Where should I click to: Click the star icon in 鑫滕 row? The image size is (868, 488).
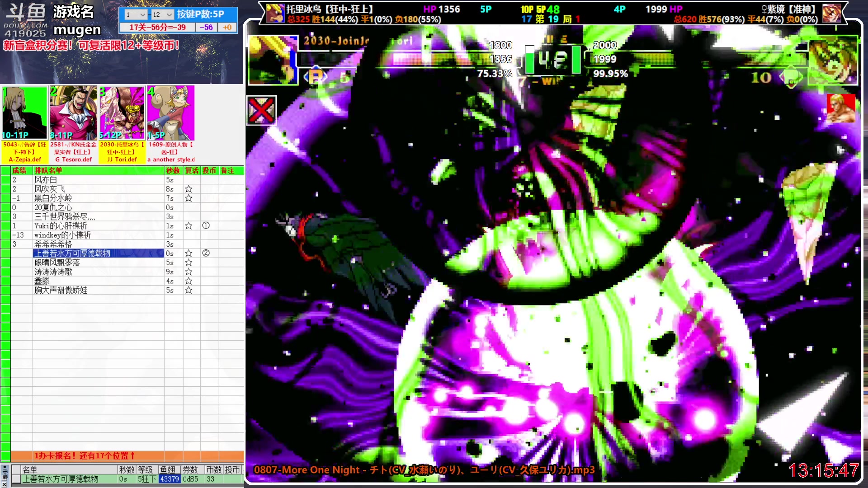pos(189,281)
